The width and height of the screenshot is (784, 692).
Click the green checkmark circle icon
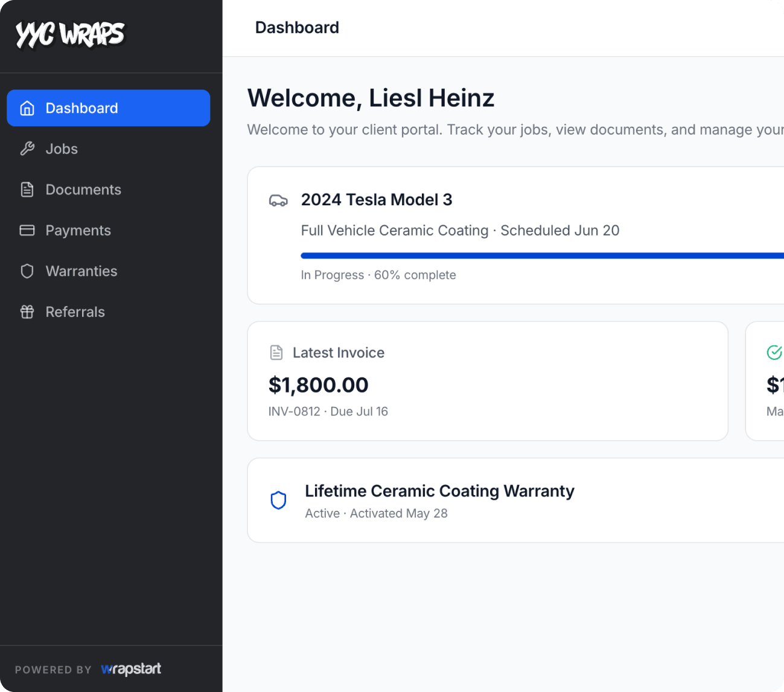coord(774,352)
